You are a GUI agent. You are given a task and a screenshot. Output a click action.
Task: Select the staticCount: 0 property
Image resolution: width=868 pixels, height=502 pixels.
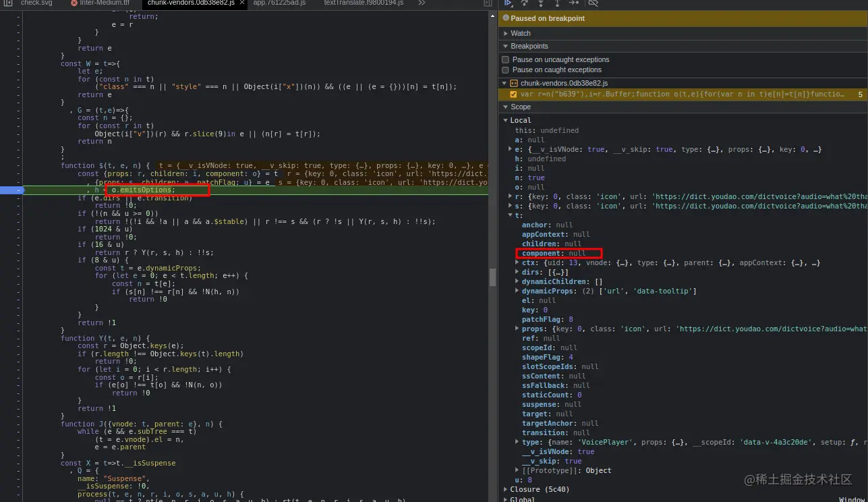pyautogui.click(x=551, y=395)
